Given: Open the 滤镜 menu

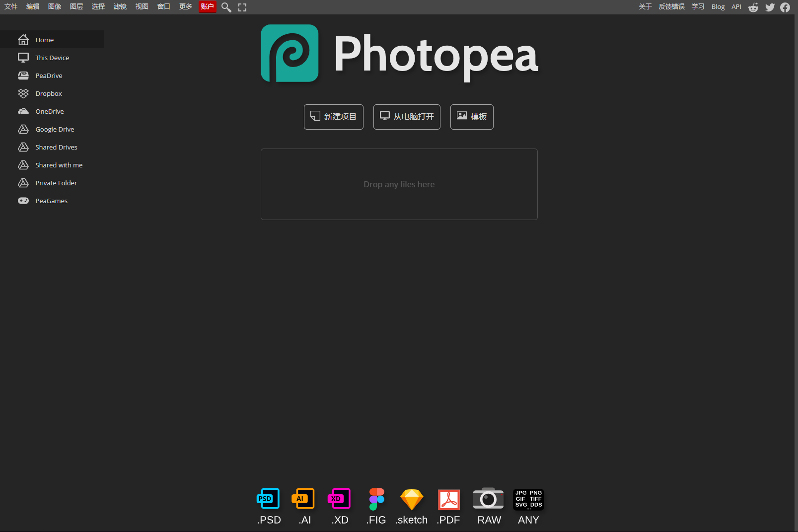Looking at the screenshot, I should click(120, 6).
